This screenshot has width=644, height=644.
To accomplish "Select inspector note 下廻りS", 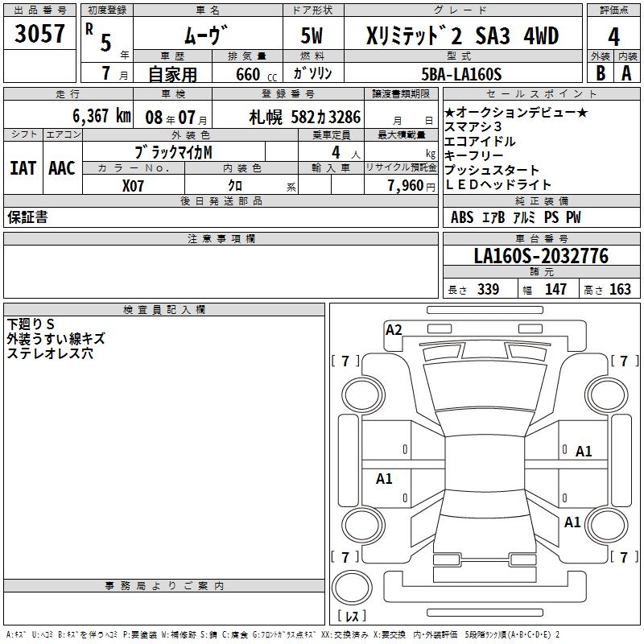I will (31, 324).
